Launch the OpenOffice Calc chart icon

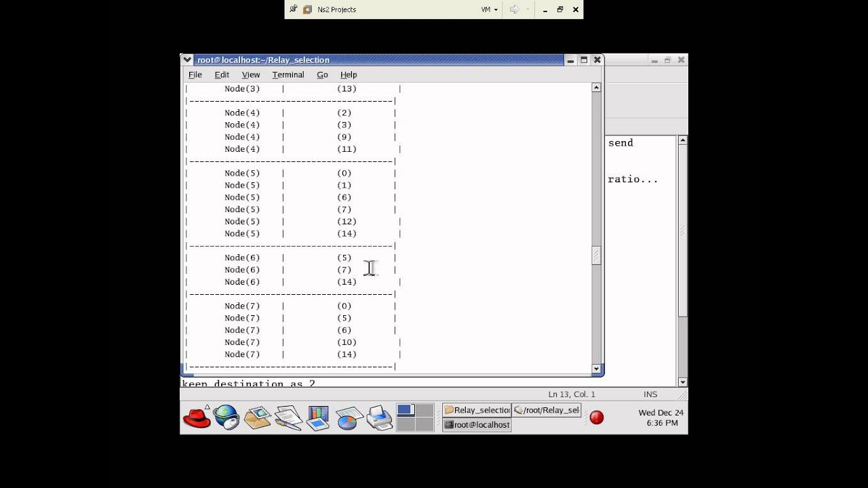tap(349, 418)
